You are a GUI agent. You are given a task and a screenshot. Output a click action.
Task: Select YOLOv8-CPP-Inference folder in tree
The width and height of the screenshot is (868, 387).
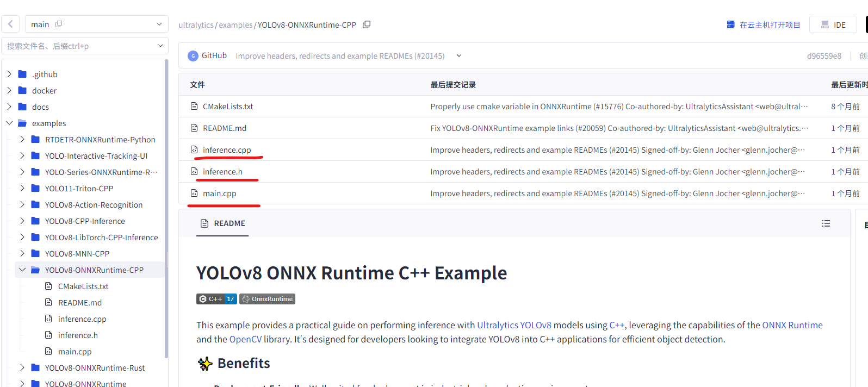pyautogui.click(x=85, y=221)
